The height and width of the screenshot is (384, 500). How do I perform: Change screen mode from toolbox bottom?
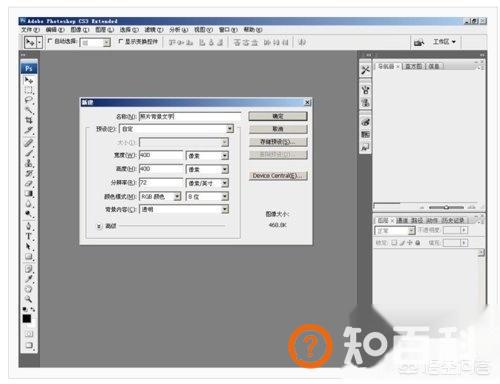click(x=29, y=345)
